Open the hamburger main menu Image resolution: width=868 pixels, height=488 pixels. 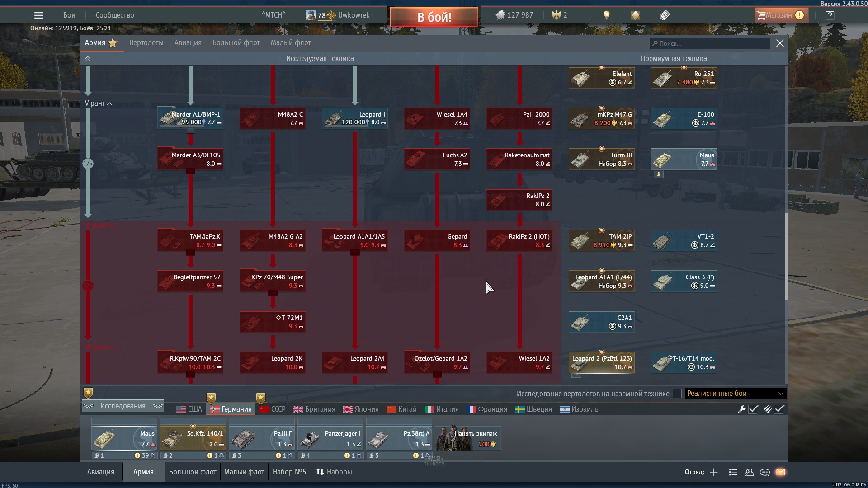tap(39, 15)
